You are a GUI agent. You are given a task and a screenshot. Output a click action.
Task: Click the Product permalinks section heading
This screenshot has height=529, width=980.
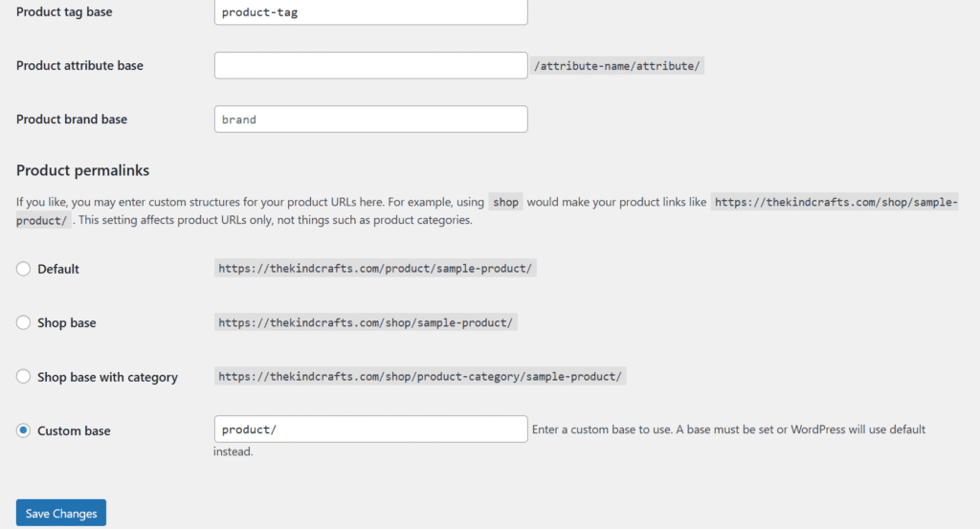(82, 170)
